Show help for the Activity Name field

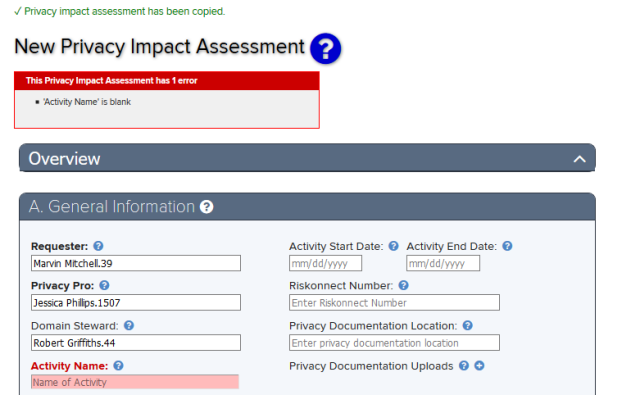(x=118, y=366)
